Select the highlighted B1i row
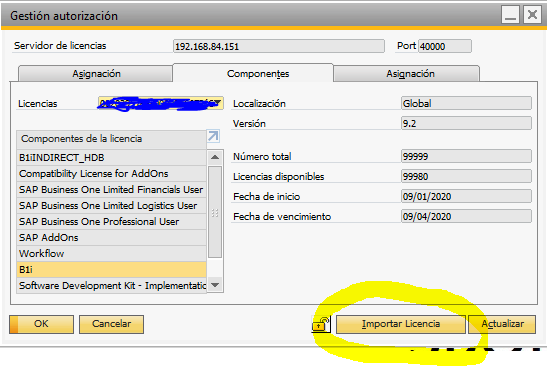 [112, 270]
